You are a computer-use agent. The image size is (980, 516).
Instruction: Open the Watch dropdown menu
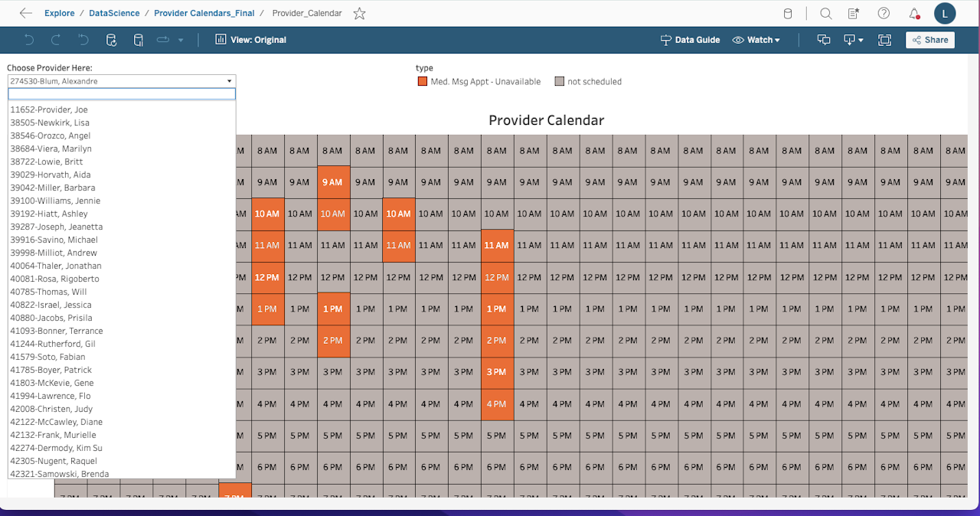pyautogui.click(x=756, y=40)
